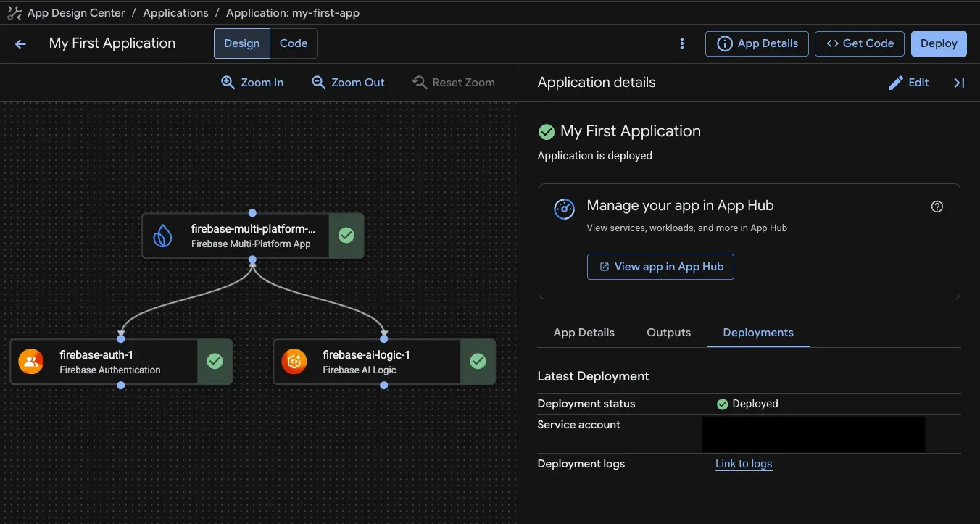Click the back arrow beside My First Application
This screenshot has height=524, width=980.
click(20, 43)
